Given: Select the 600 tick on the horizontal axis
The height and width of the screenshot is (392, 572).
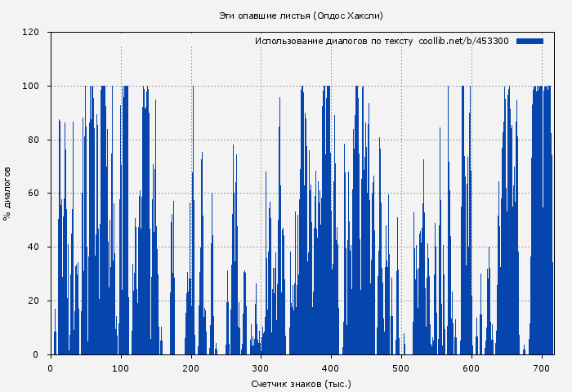Looking at the screenshot, I should [471, 368].
